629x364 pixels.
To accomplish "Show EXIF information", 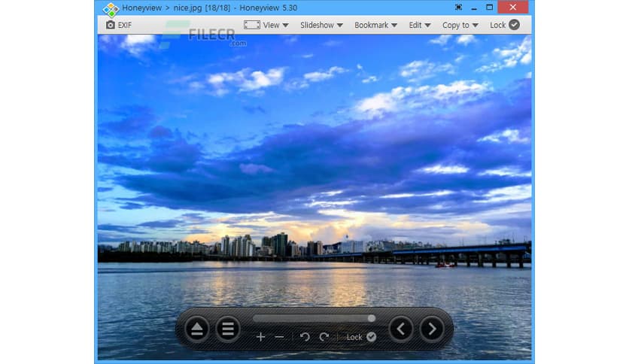I will [x=119, y=25].
